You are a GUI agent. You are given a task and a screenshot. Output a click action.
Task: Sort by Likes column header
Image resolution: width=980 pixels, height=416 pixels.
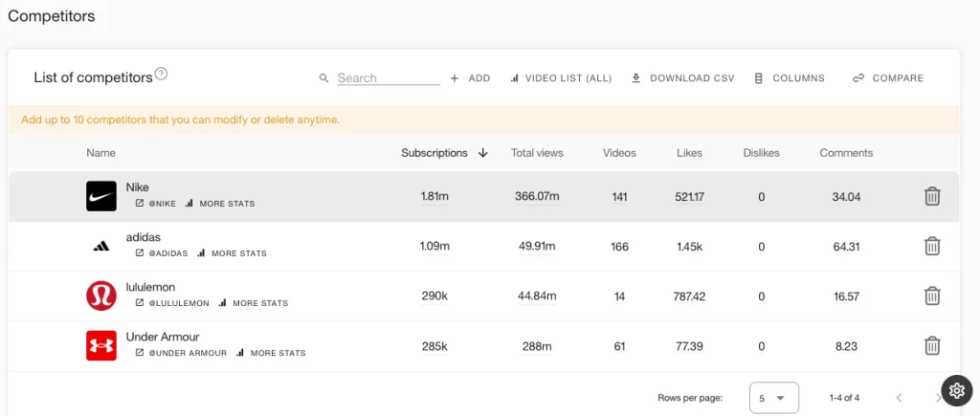coord(689,153)
